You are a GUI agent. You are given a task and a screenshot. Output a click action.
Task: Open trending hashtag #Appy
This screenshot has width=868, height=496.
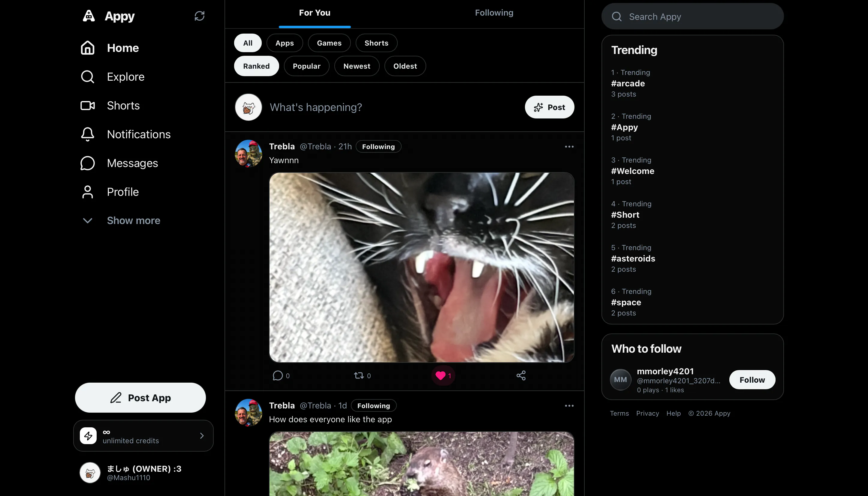(x=624, y=127)
